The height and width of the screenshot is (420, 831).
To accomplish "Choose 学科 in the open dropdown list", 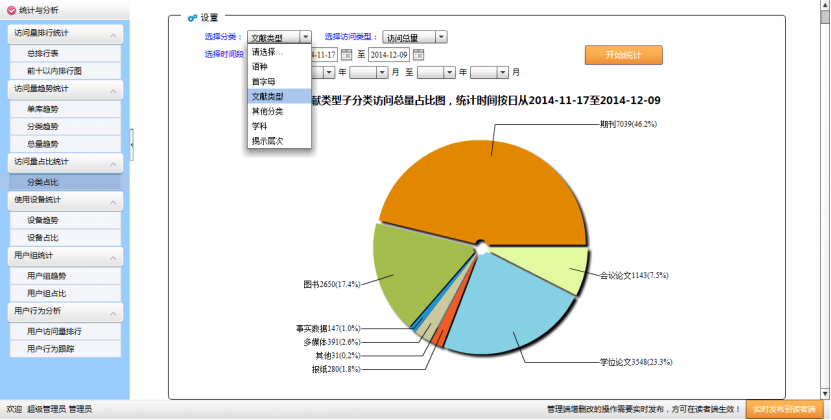I will click(x=259, y=126).
